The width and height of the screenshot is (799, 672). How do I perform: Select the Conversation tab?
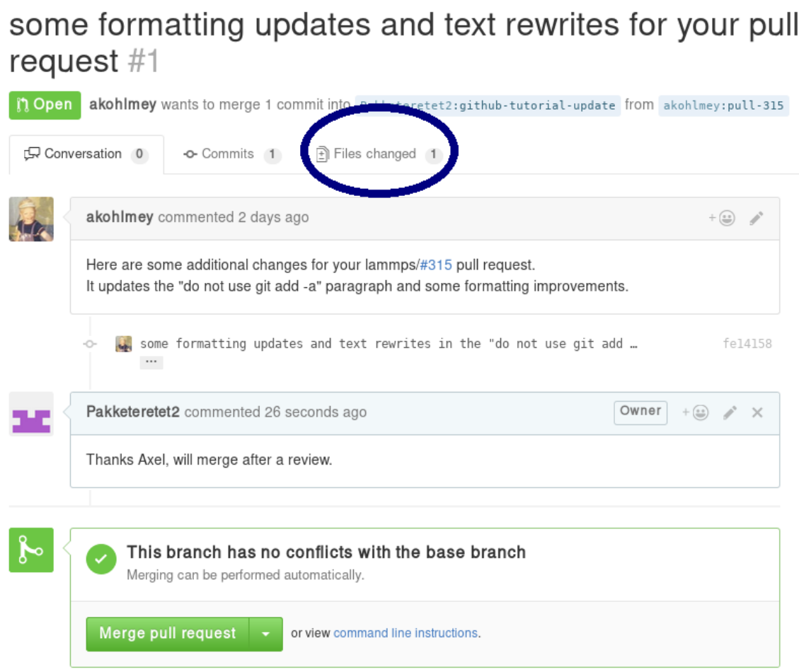(86, 154)
